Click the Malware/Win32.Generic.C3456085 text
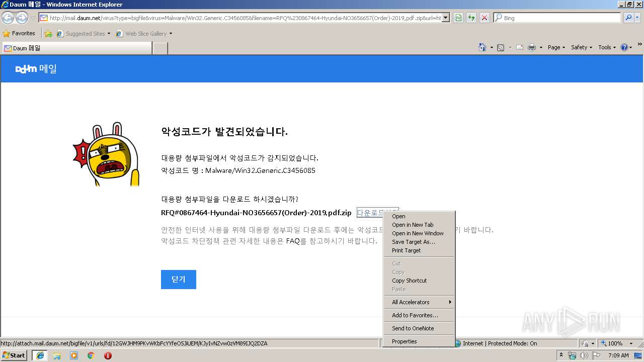This screenshot has height=362, width=644. (x=260, y=170)
